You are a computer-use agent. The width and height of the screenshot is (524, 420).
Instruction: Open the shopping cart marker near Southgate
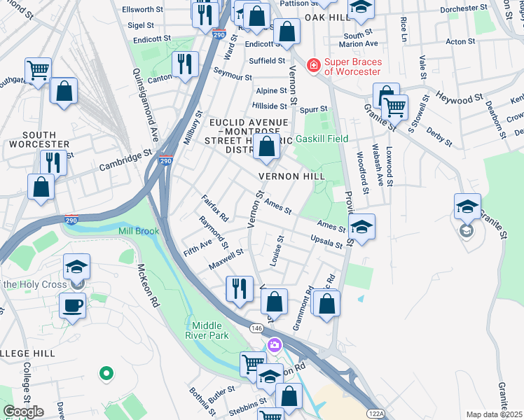coord(38,72)
